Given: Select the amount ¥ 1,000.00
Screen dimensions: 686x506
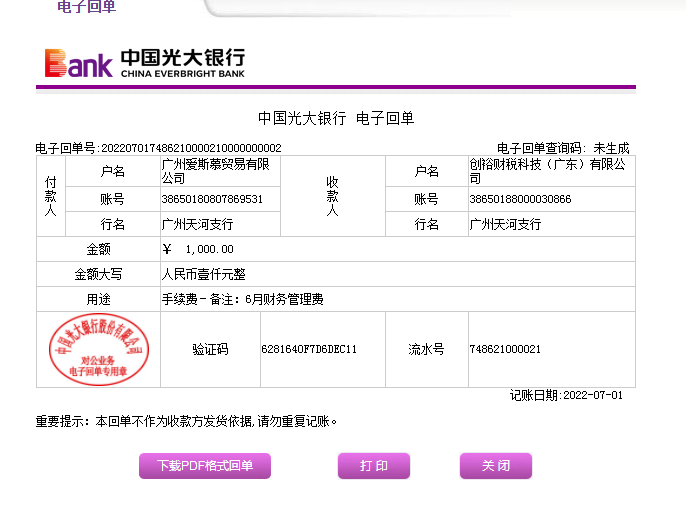Looking at the screenshot, I should 198,249.
